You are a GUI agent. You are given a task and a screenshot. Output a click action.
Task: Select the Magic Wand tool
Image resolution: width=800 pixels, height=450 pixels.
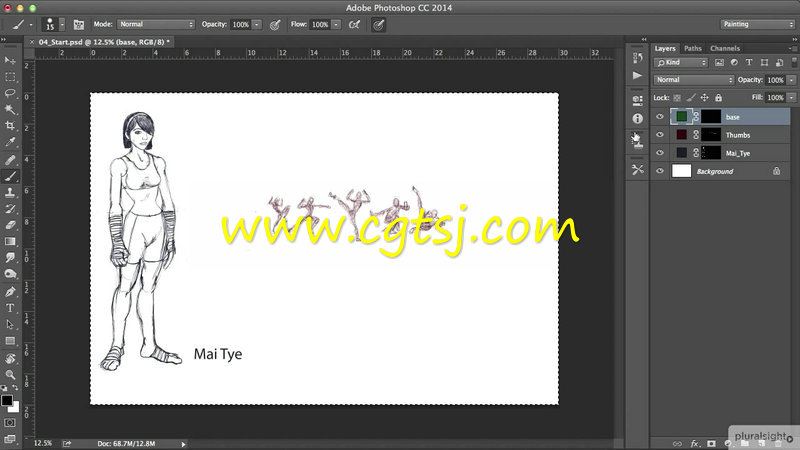tap(10, 109)
